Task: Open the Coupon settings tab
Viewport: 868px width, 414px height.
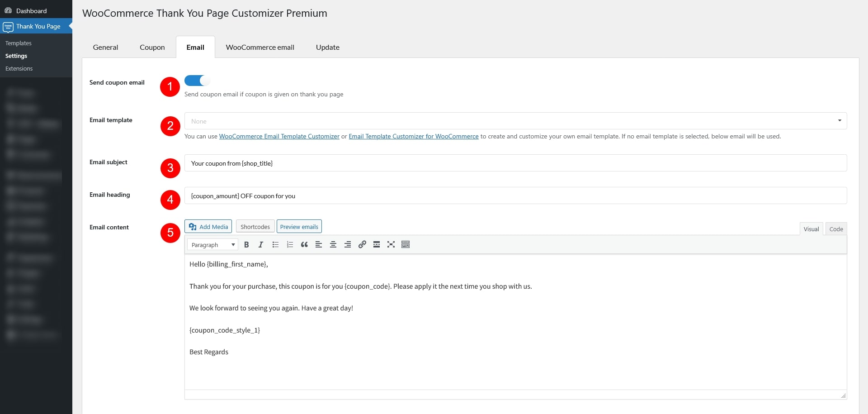Action: [152, 48]
